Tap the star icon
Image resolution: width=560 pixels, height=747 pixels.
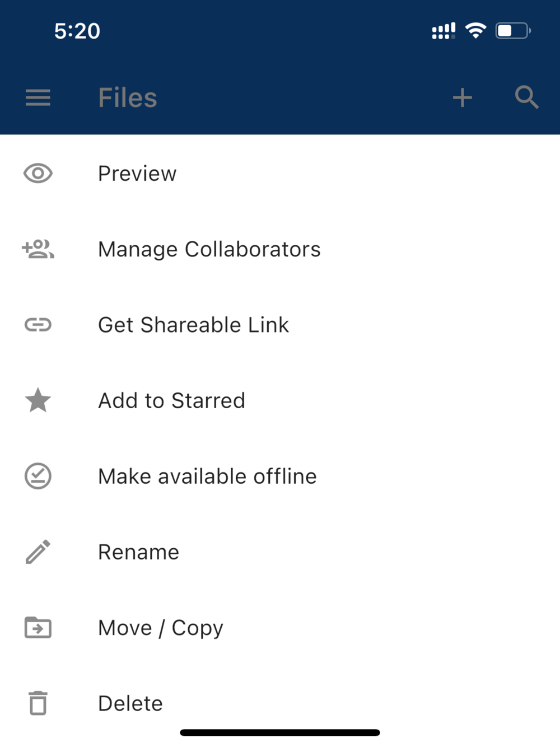pos(38,400)
